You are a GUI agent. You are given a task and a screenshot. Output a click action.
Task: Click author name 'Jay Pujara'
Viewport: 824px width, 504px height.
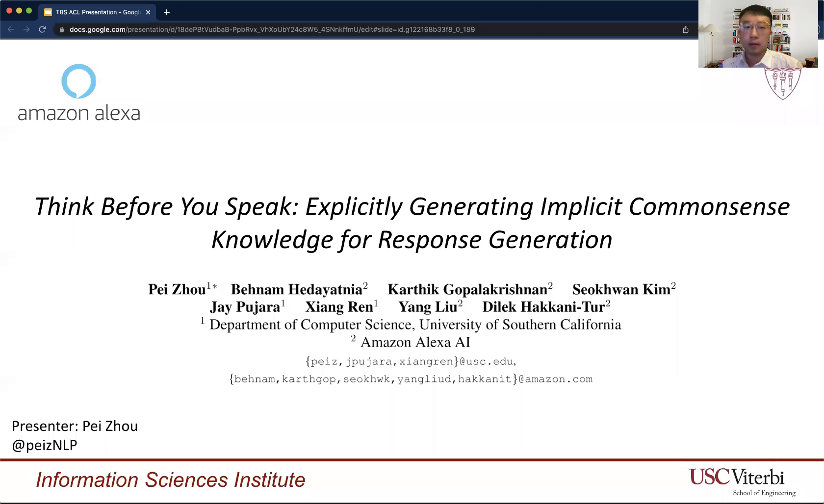[245, 307]
